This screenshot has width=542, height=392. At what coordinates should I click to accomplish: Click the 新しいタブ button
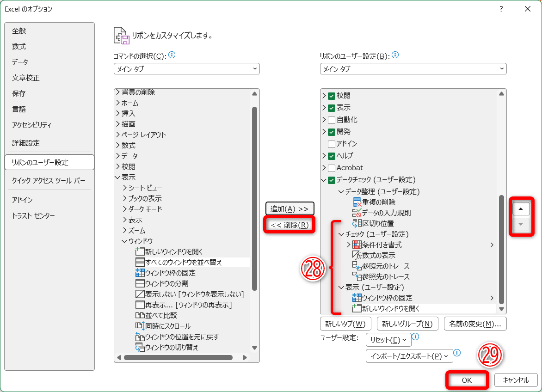(x=345, y=324)
